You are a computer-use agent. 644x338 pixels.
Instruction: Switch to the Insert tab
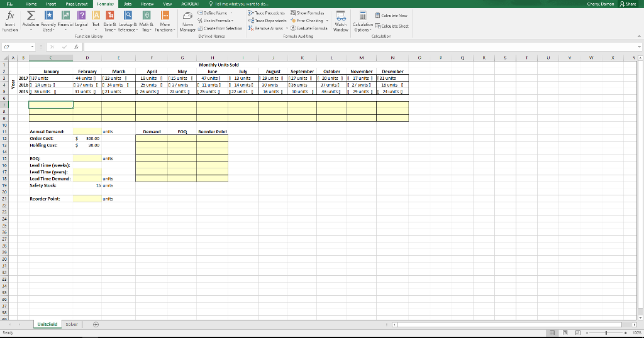coord(51,4)
